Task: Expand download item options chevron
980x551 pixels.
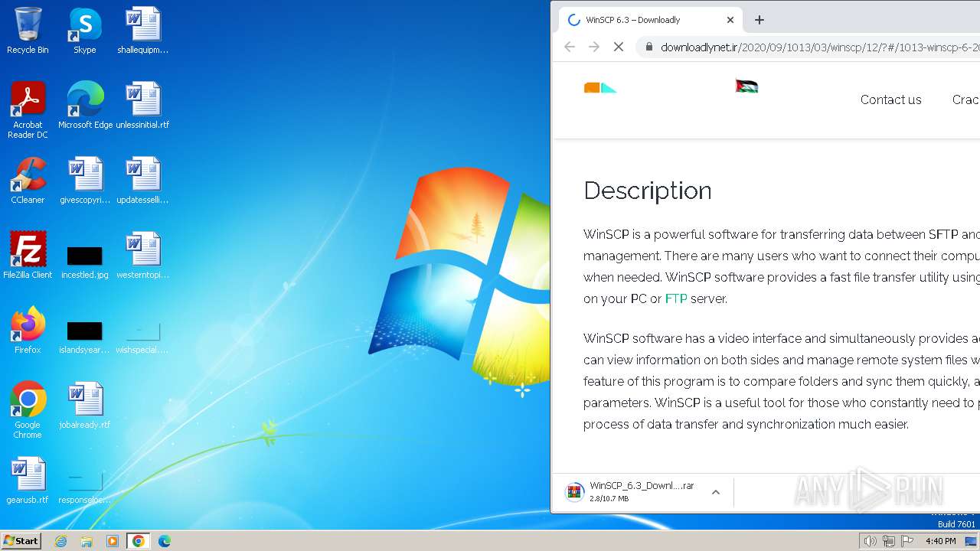Action: [716, 492]
